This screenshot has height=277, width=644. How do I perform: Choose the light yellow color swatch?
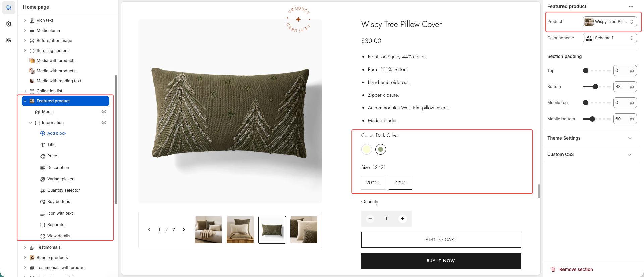tap(367, 149)
